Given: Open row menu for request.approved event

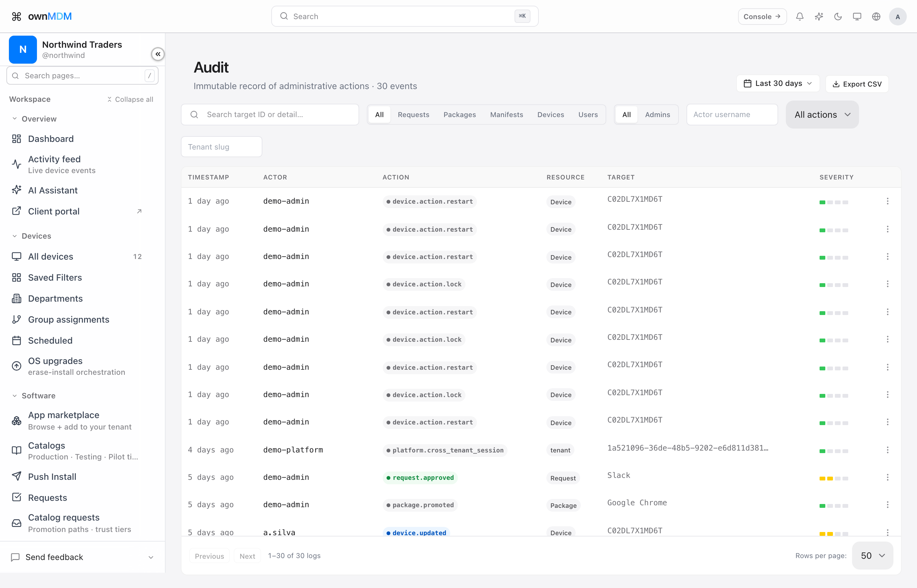Looking at the screenshot, I should 887,477.
